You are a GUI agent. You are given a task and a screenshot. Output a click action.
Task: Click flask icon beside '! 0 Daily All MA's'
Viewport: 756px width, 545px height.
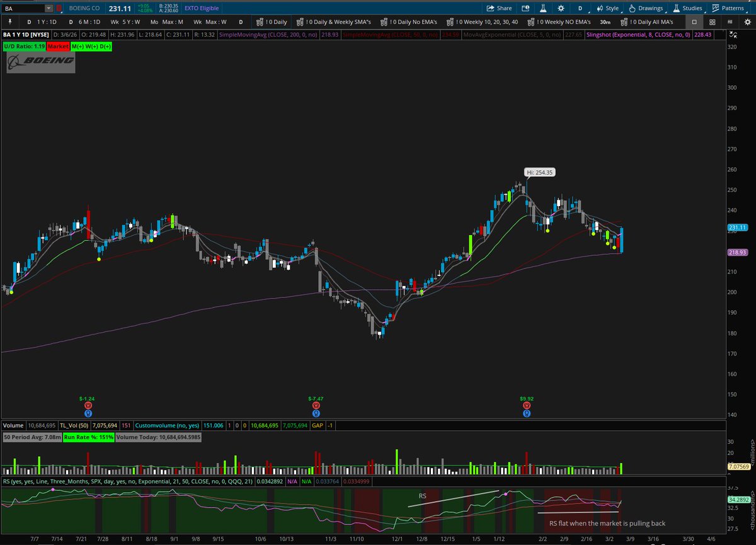[x=623, y=21]
